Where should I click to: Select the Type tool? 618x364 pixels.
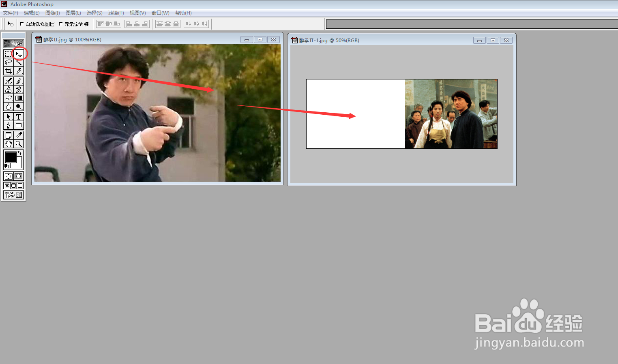pos(19,117)
